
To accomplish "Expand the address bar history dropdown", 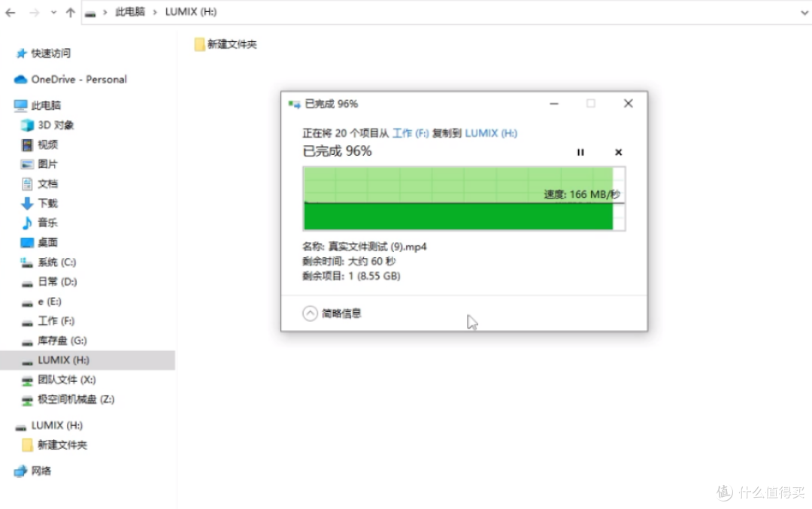I will click(804, 13).
